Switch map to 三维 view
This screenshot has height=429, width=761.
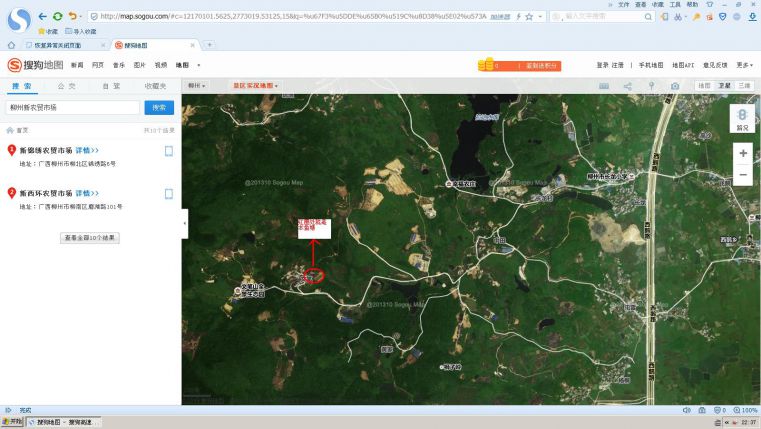[x=744, y=85]
